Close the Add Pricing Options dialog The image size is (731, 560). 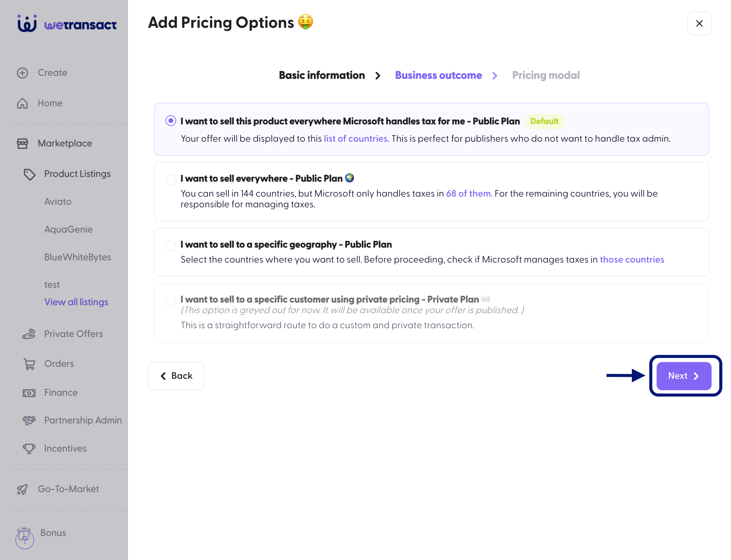coord(699,23)
